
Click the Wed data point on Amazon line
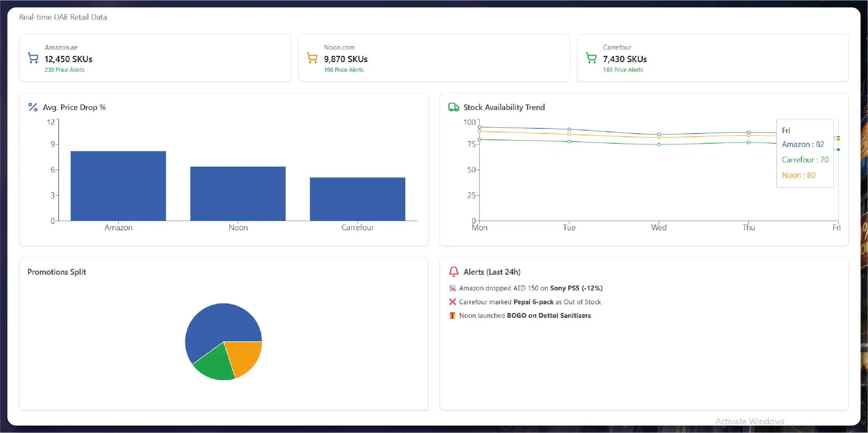[x=659, y=134]
